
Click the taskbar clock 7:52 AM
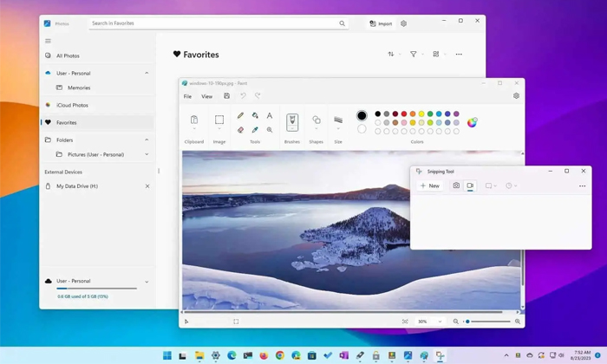[x=581, y=355]
